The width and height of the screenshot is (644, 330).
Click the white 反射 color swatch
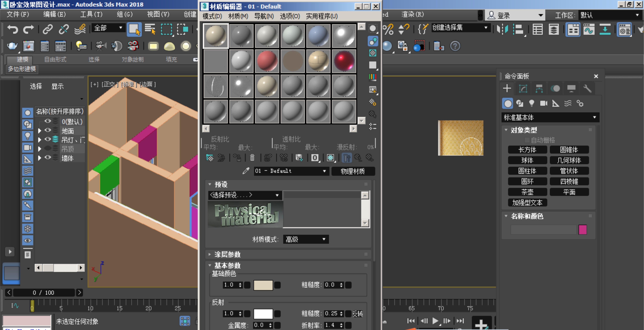point(263,314)
